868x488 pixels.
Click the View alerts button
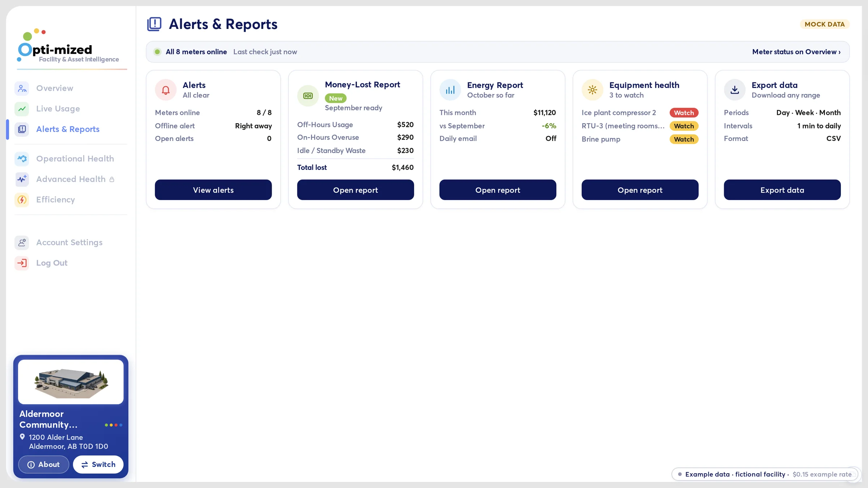click(213, 190)
